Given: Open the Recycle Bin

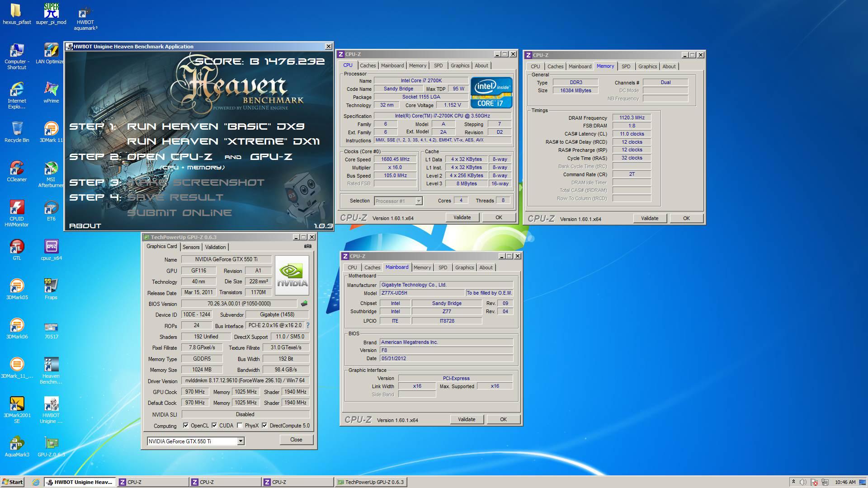Looking at the screenshot, I should [17, 132].
